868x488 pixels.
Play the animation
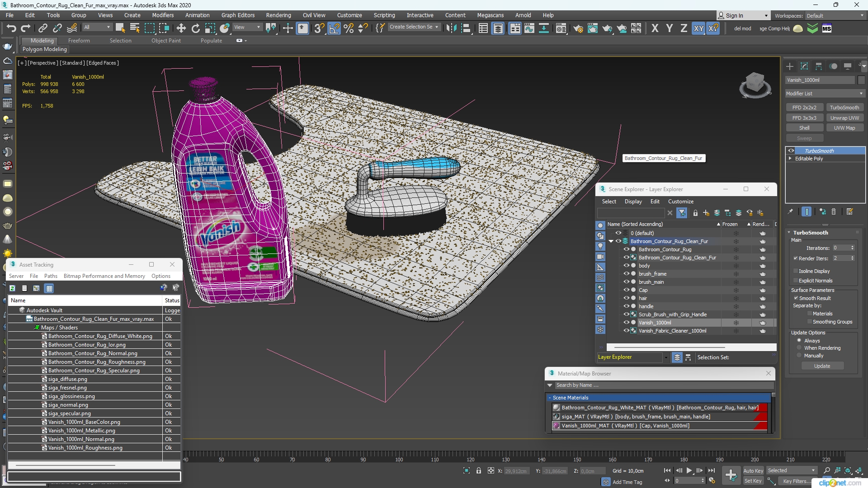coord(689,470)
